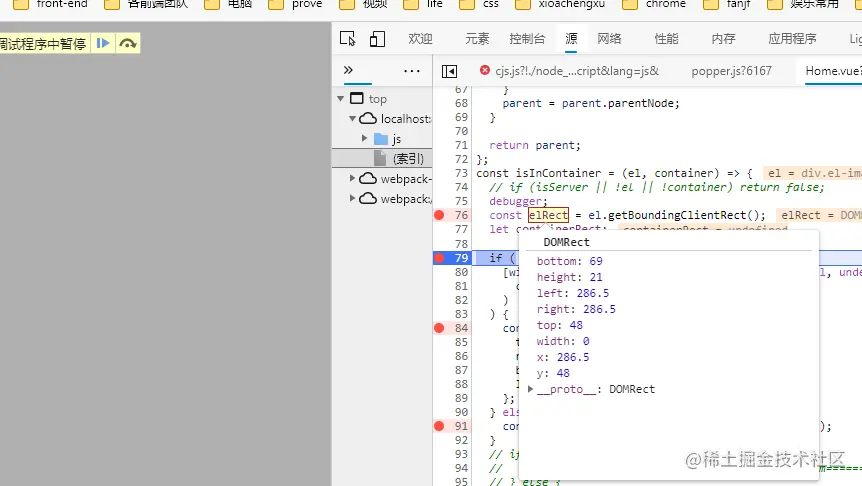Select the 源 sources tab
This screenshot has width=862, height=486.
coord(571,38)
